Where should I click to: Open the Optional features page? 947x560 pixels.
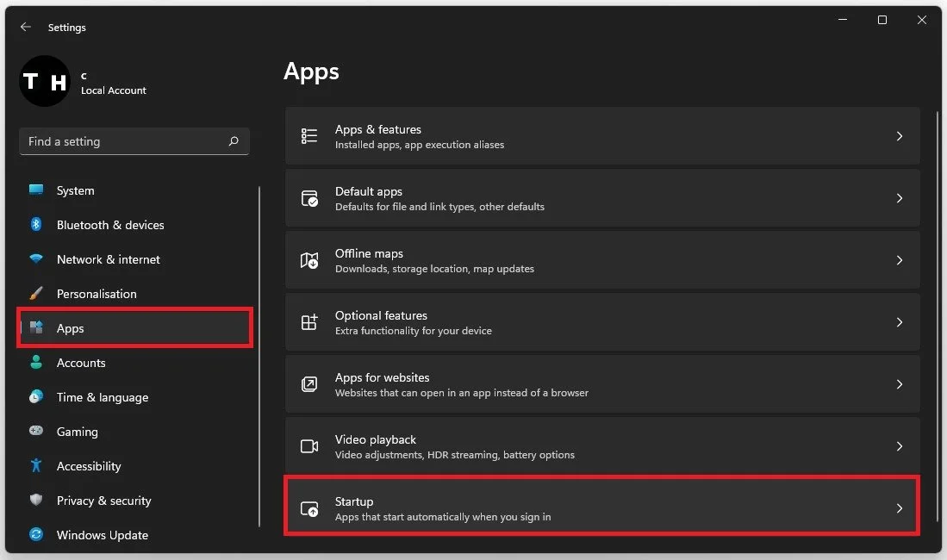tap(602, 322)
